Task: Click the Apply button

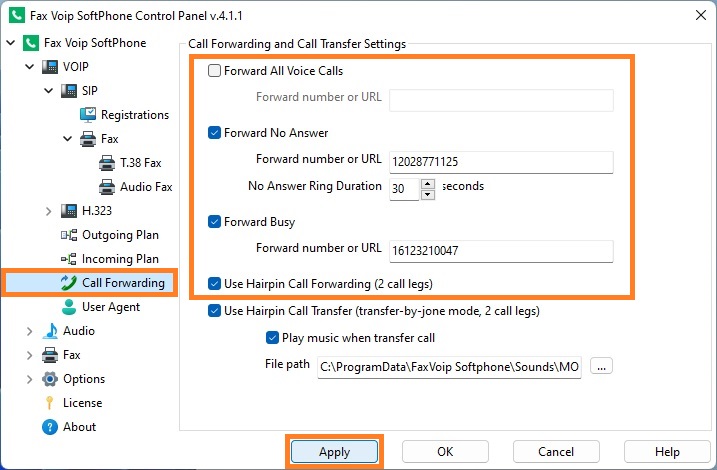Action: (335, 452)
